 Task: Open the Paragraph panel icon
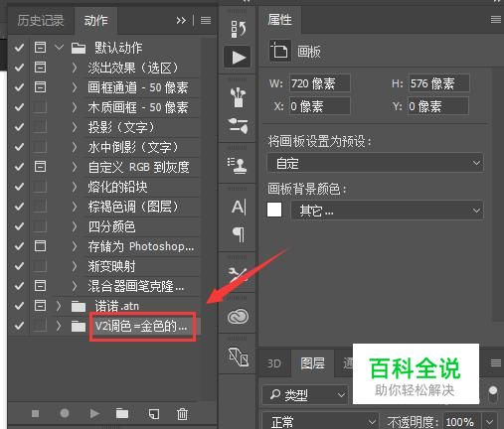(x=239, y=234)
